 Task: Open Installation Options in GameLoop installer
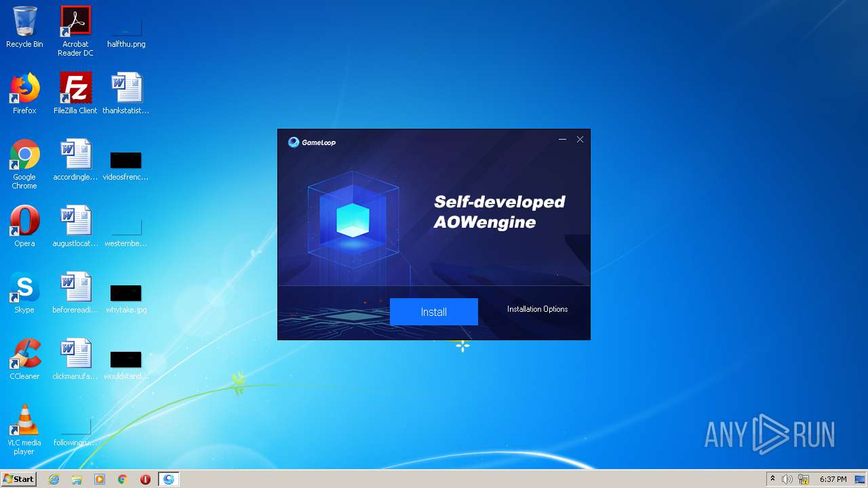coord(537,309)
